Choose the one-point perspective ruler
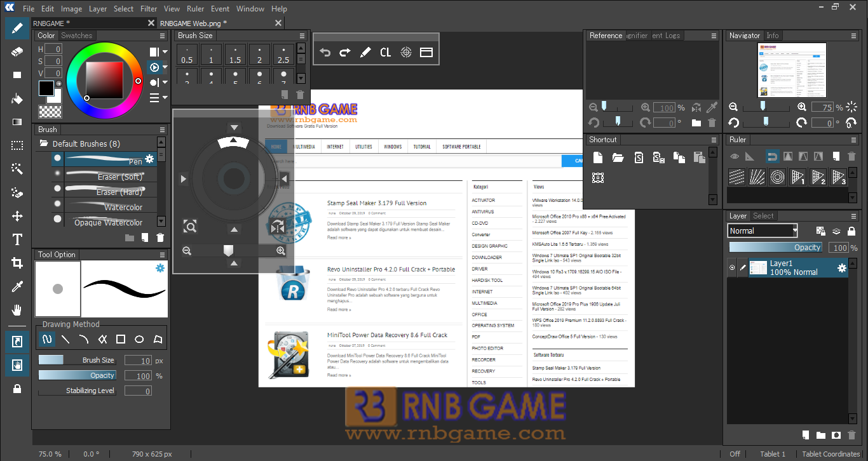 pyautogui.click(x=797, y=177)
